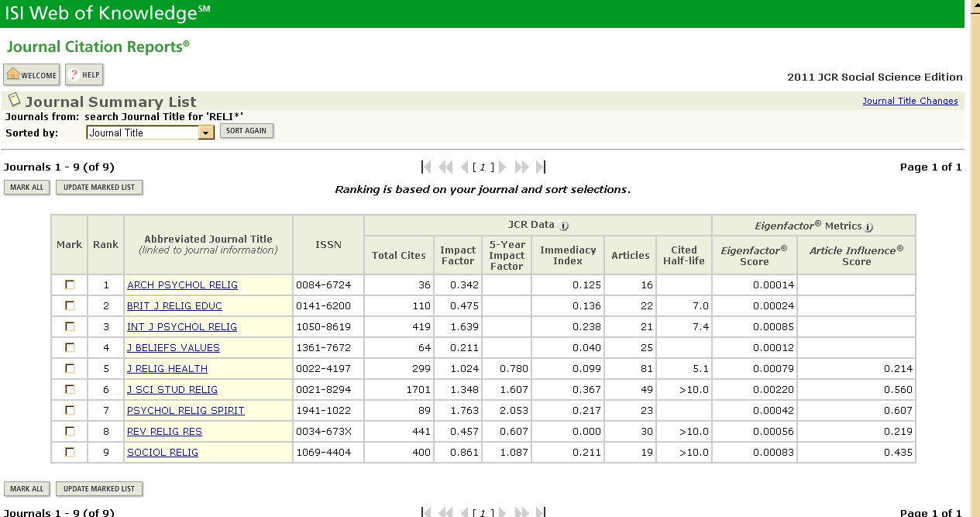Viewport: 980px width, 517px height.
Task: Skip forward ten pages in pager above table
Action: click(521, 167)
